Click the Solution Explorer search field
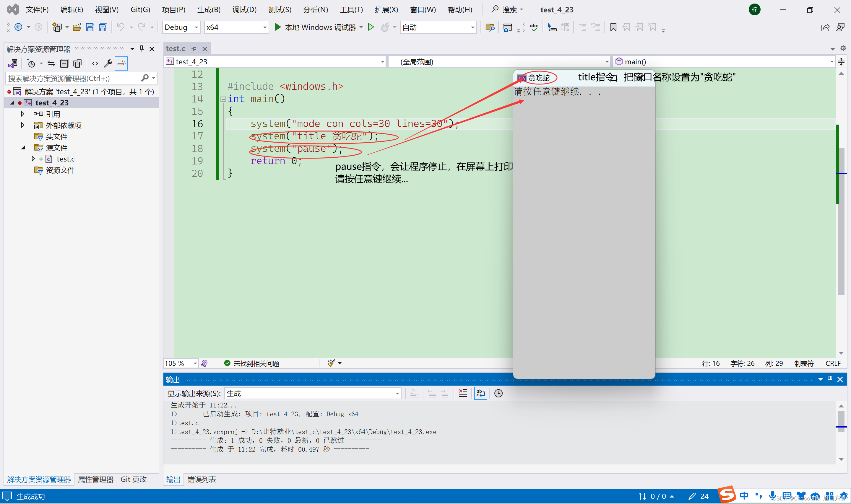Image resolution: width=851 pixels, height=504 pixels. 73,79
